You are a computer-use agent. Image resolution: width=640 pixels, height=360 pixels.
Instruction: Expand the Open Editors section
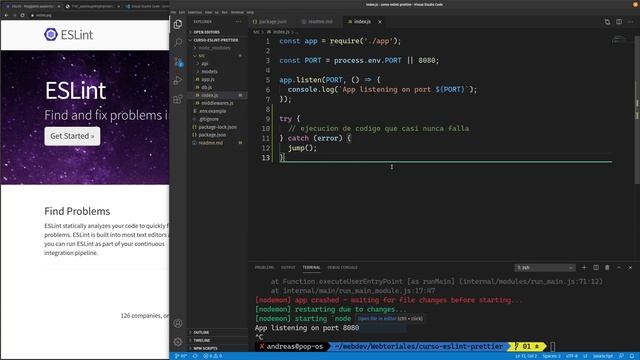click(218, 32)
